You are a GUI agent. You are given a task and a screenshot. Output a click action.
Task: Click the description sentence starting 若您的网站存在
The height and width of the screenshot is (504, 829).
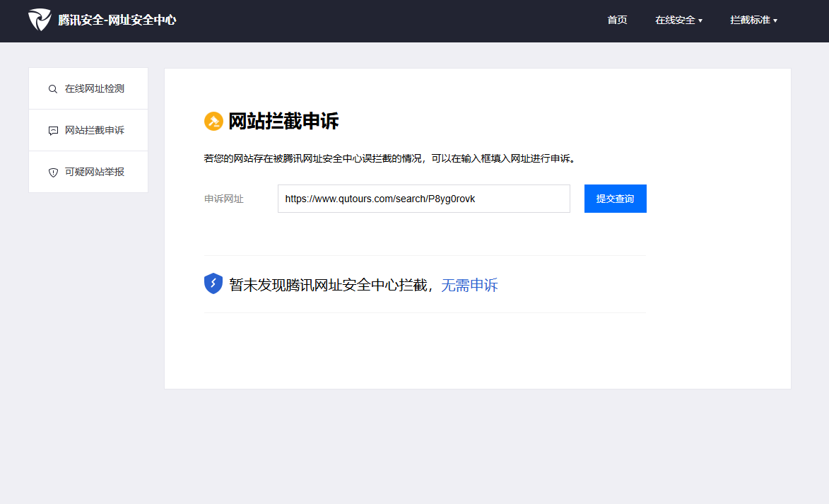[390, 158]
